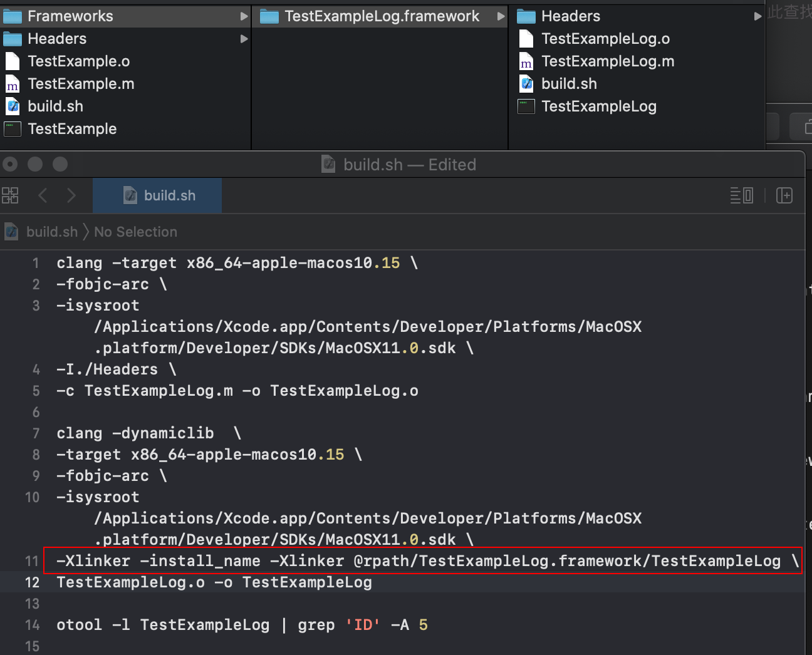812x655 pixels.
Task: Open the Frameworks folder in Finder
Action: 125,16
